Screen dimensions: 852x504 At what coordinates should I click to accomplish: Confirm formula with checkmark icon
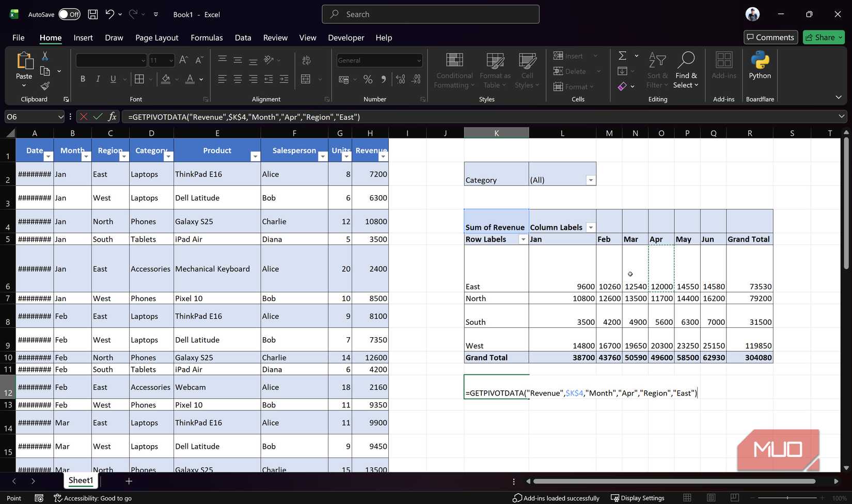(98, 117)
